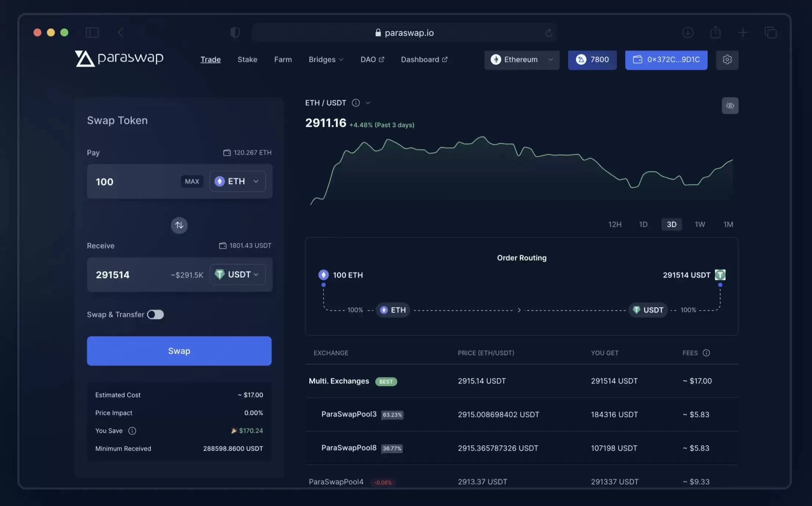Open settings gear icon in header

pyautogui.click(x=727, y=60)
